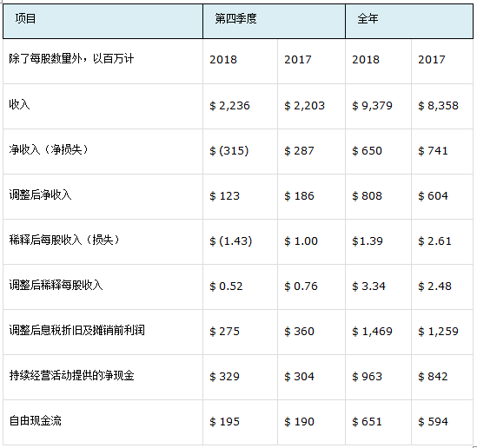
Task: Click fourth-quarter 2018 revenue $ 2,236
Action: pos(229,106)
